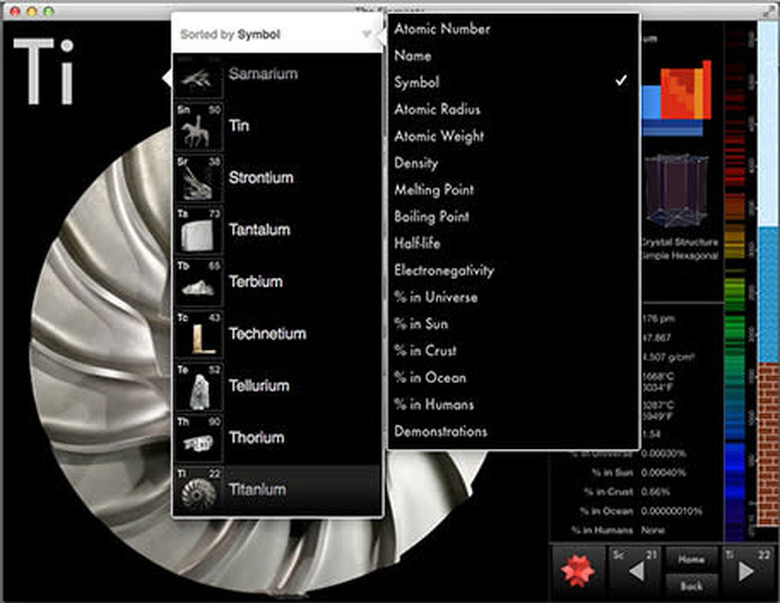Image resolution: width=780 pixels, height=603 pixels.
Task: Select Samarium name in the list
Action: tap(263, 74)
